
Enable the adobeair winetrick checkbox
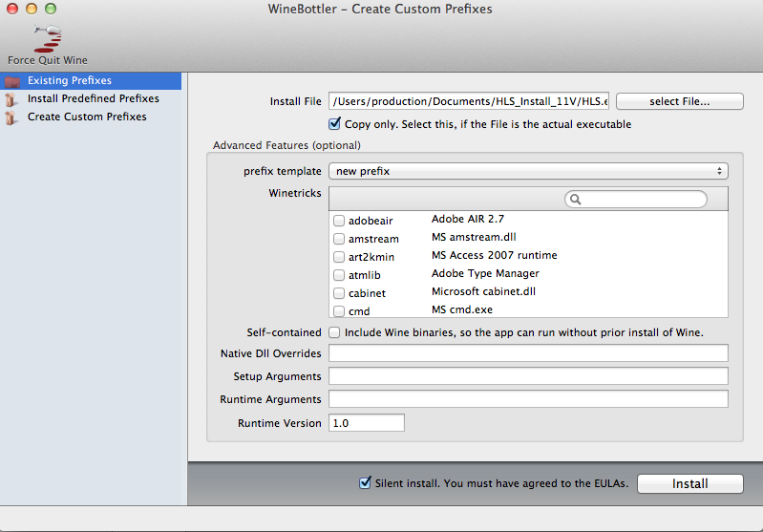(x=339, y=221)
